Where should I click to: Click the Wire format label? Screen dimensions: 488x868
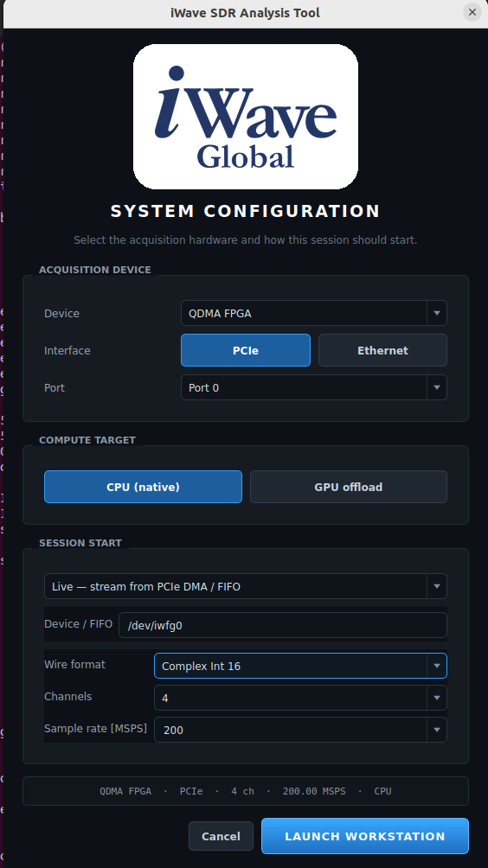[74, 664]
